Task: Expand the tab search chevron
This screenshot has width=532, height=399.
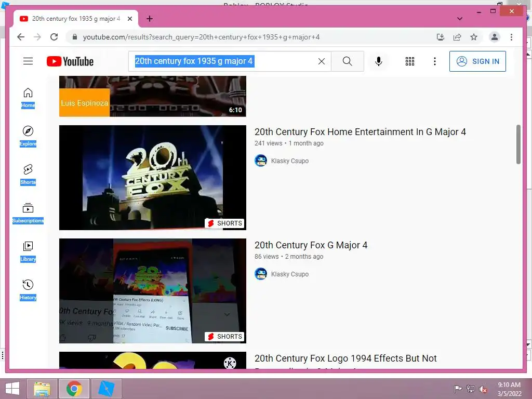Action: (x=460, y=19)
